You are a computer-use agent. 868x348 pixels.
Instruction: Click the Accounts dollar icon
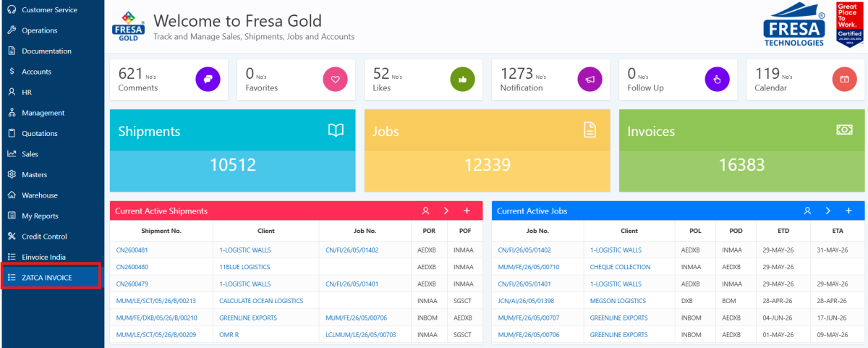(x=12, y=72)
